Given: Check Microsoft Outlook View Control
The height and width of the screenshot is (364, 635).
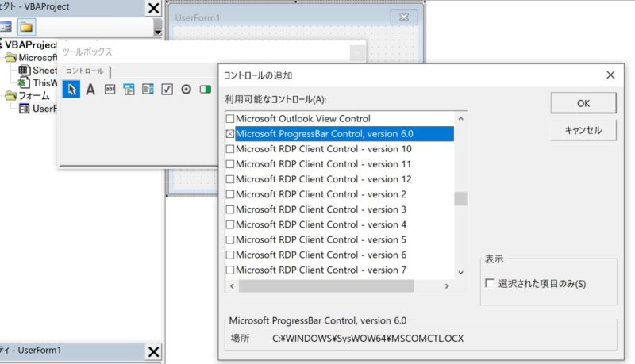Looking at the screenshot, I should tap(230, 119).
